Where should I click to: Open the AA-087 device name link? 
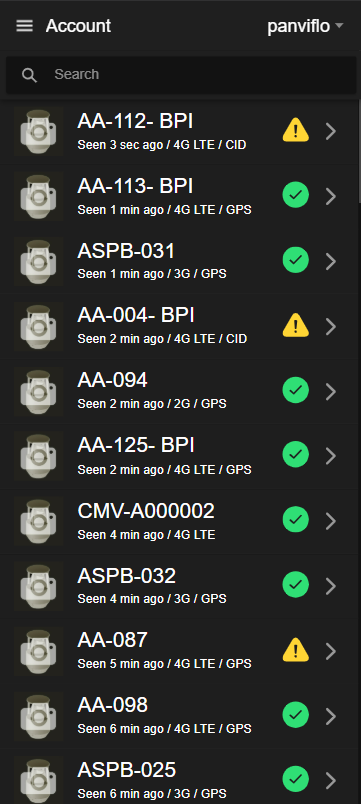[x=112, y=640]
